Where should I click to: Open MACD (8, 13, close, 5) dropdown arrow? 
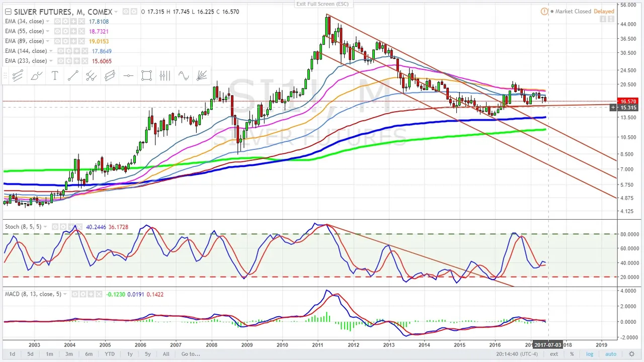coord(65,294)
